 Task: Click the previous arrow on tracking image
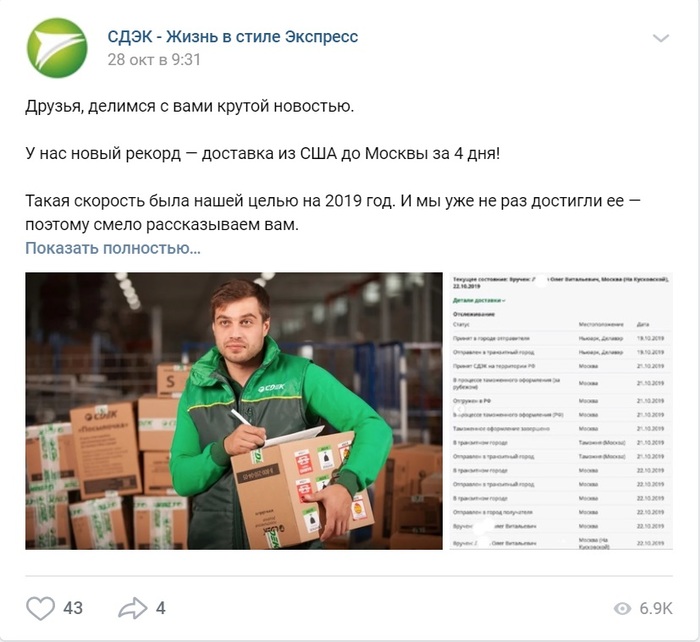[x=460, y=409]
